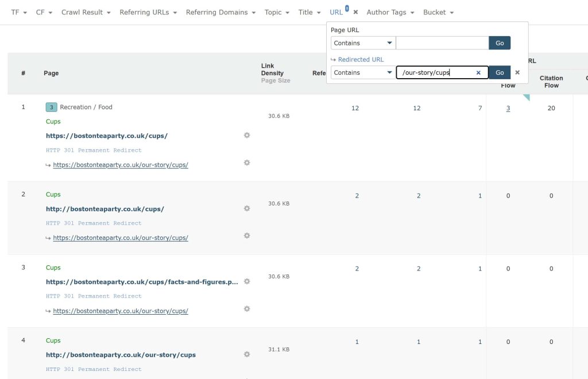Toggle the active URL filter tab
588x379 pixels.
click(x=336, y=13)
